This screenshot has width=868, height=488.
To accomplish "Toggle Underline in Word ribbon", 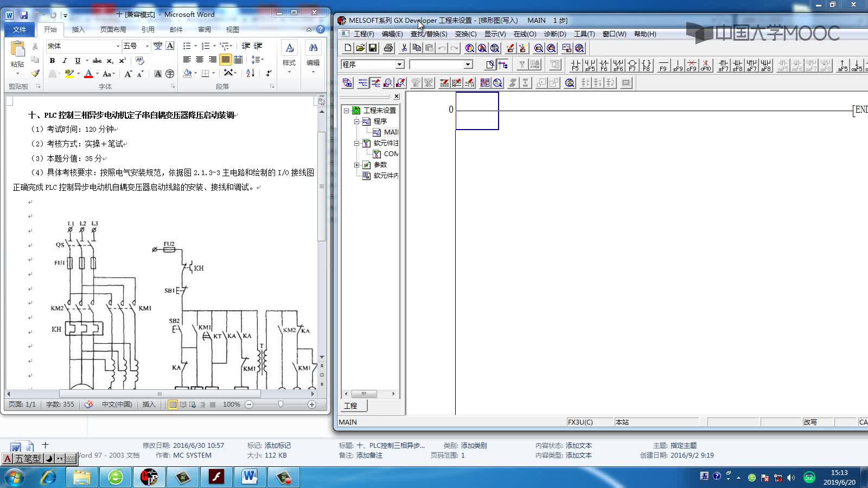I will click(78, 61).
